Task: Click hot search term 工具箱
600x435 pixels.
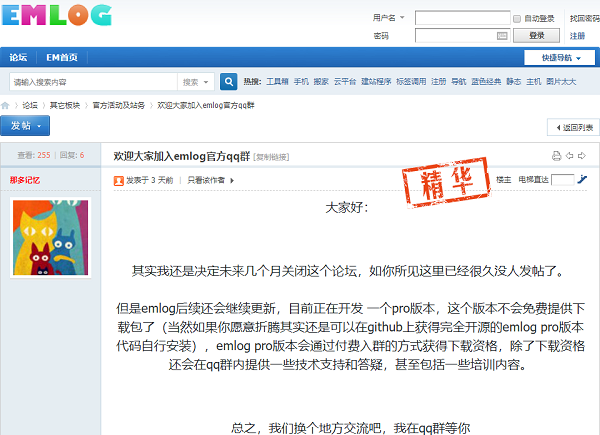Action: pyautogui.click(x=277, y=81)
